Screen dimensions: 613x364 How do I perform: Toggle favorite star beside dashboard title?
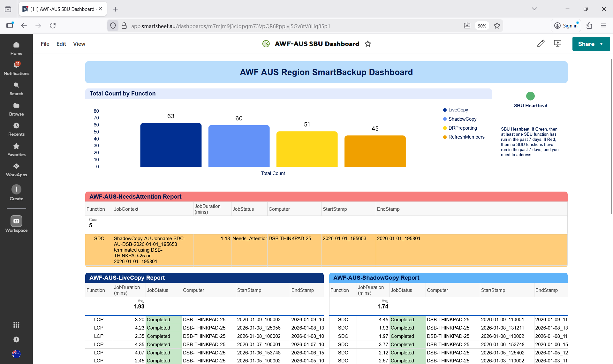[x=368, y=44]
